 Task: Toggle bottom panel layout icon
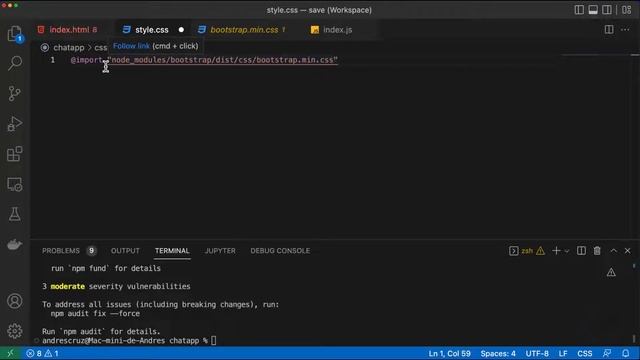pos(593,10)
